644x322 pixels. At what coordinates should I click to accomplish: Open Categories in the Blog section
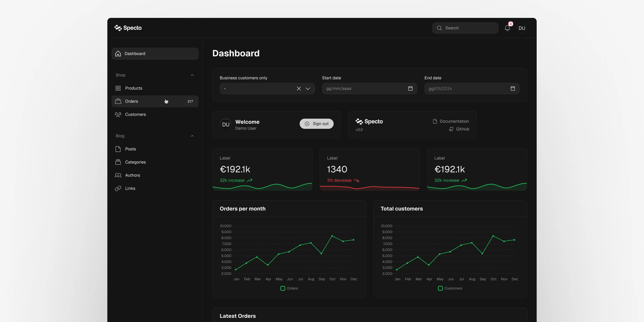135,162
